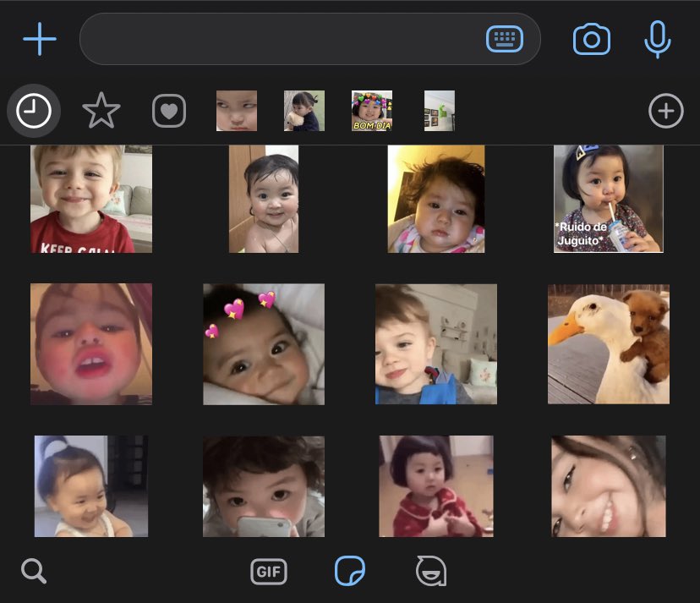Send the smiling boy in red shirt sticker

click(x=91, y=199)
